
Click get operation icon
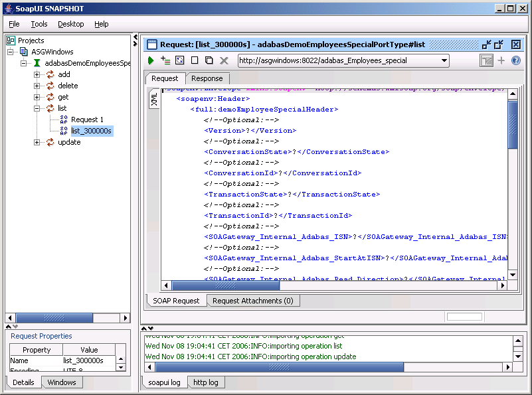coord(50,97)
